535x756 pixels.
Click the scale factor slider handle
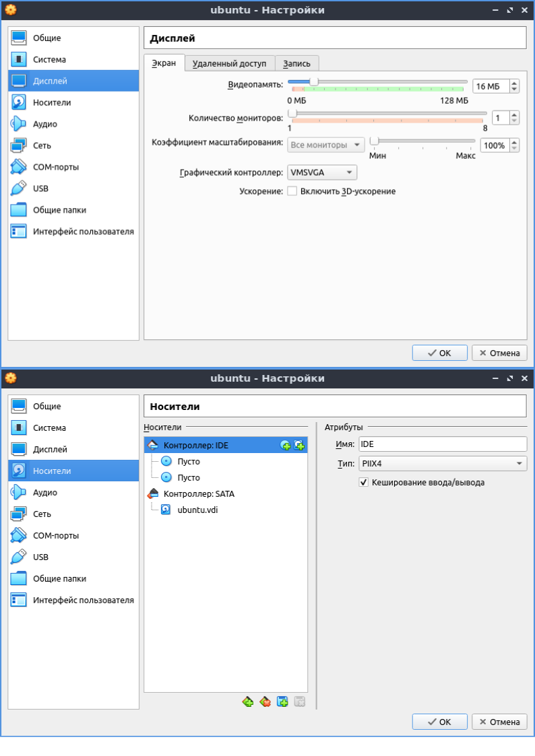point(375,141)
